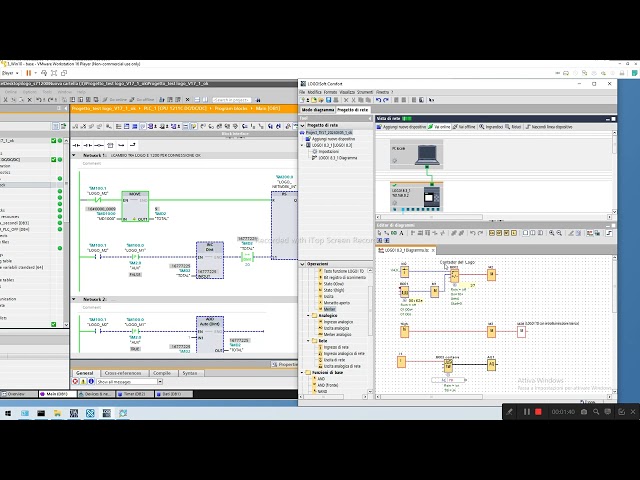Click the Vai offline button
The image size is (640, 480).
(464, 127)
